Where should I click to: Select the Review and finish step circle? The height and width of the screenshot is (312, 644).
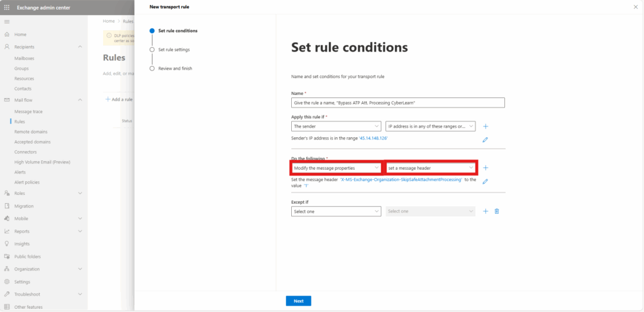(x=152, y=69)
